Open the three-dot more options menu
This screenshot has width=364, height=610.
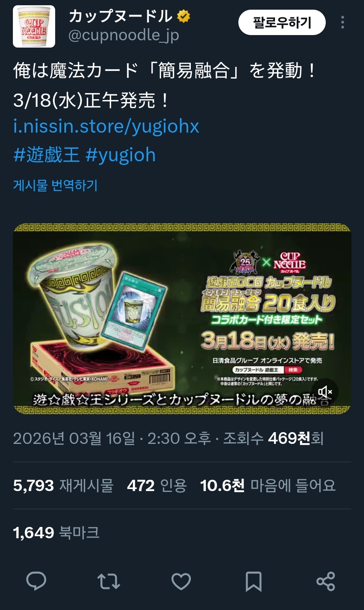pos(343,22)
